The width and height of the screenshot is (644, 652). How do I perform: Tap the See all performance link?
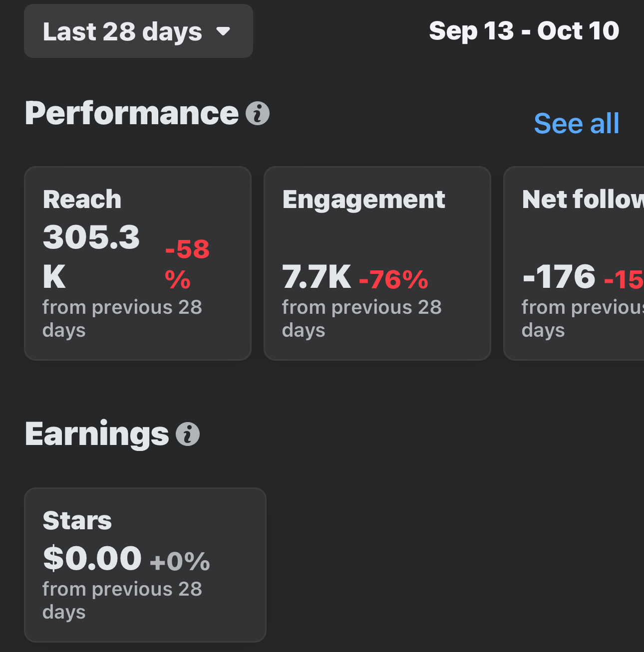click(x=576, y=123)
